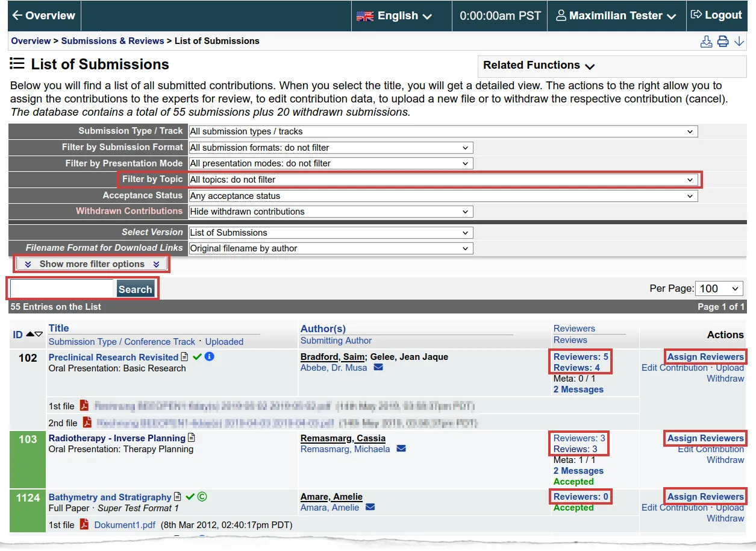Click document icon next to Bathymetry and Stratigraphy
Image resolution: width=756 pixels, height=551 pixels.
click(178, 497)
